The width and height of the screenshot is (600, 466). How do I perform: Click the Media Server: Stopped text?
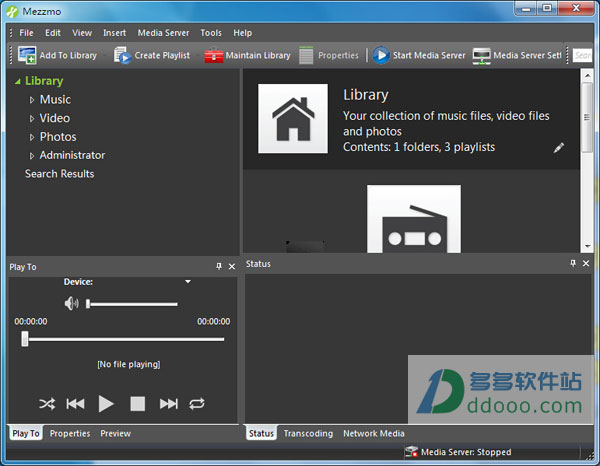tap(466, 452)
